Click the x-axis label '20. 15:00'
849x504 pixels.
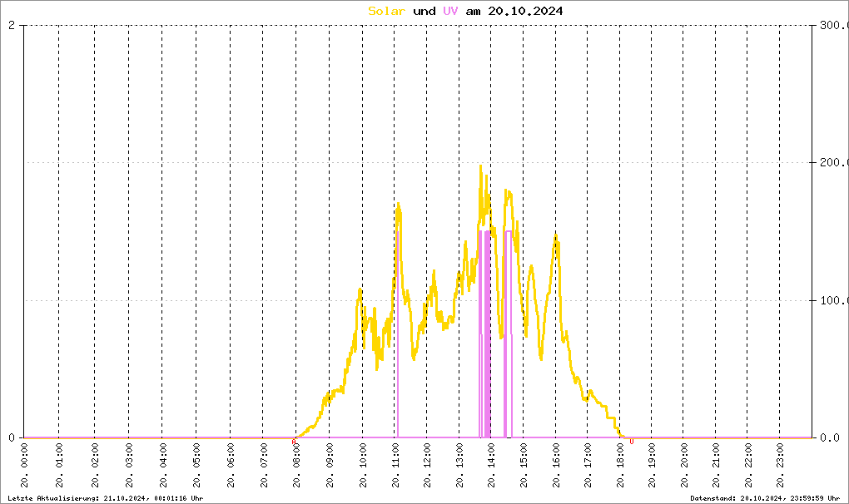coord(524,466)
